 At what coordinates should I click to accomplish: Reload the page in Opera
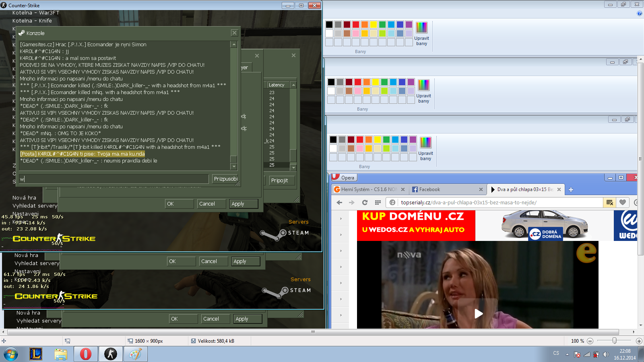[365, 203]
